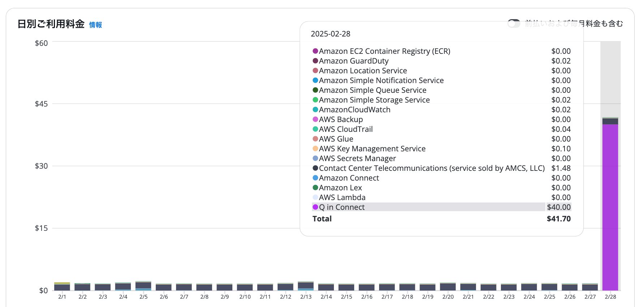Click the Amazon Simple Queue Service label
This screenshot has height=307, width=644.
coord(373,90)
